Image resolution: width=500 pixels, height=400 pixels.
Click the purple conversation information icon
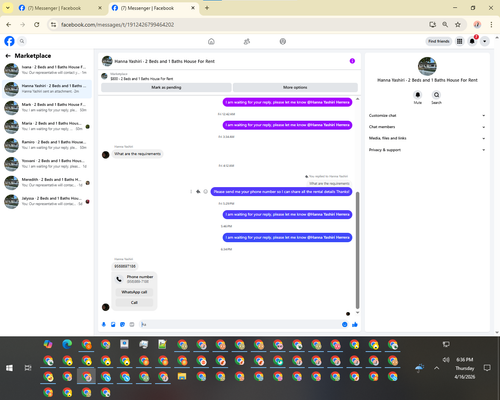(352, 61)
